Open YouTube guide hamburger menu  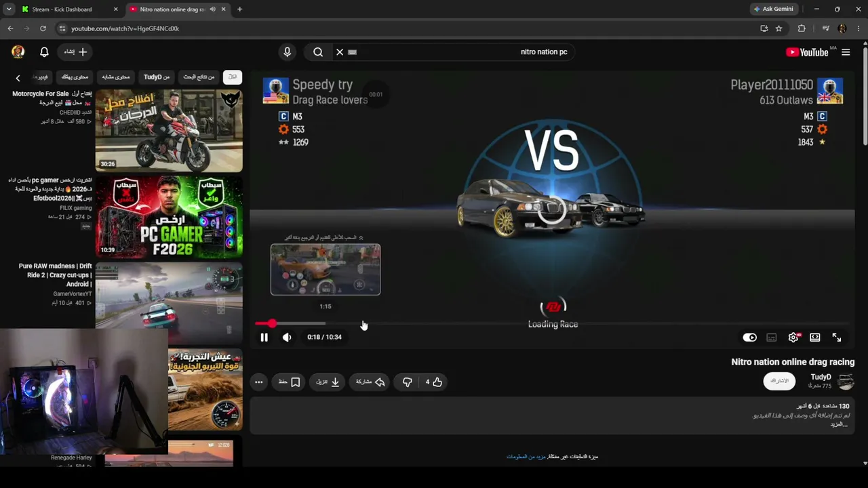point(846,52)
